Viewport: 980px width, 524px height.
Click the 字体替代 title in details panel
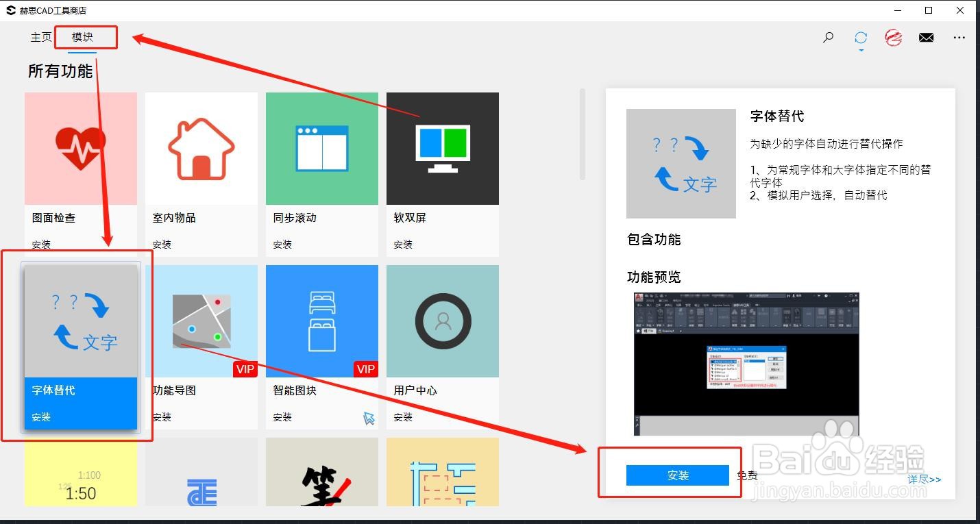777,116
